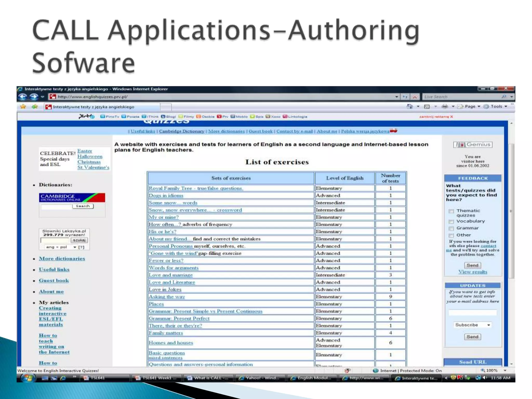The height and width of the screenshot is (399, 532).
Task: Click Polska wersja jezykowa link
Action: pos(365,131)
